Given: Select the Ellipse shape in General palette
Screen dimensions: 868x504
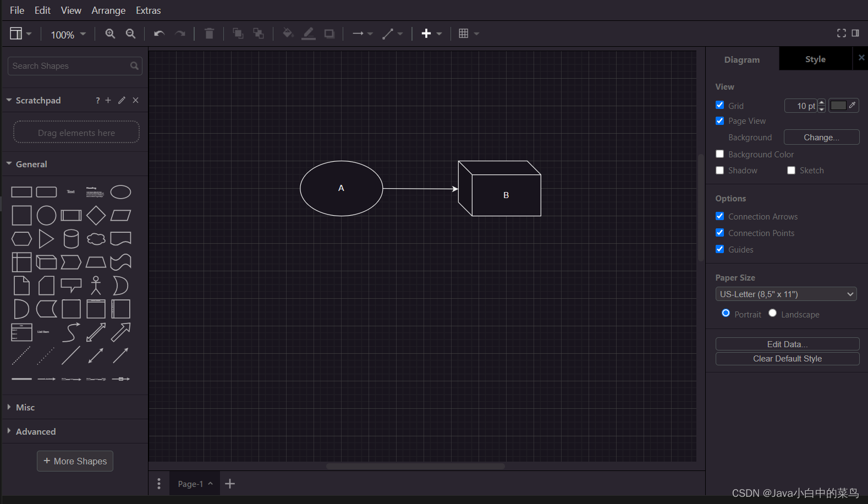Looking at the screenshot, I should 120,192.
